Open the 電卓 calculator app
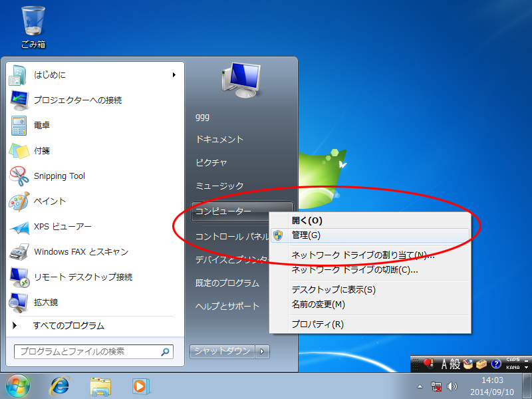 point(42,125)
